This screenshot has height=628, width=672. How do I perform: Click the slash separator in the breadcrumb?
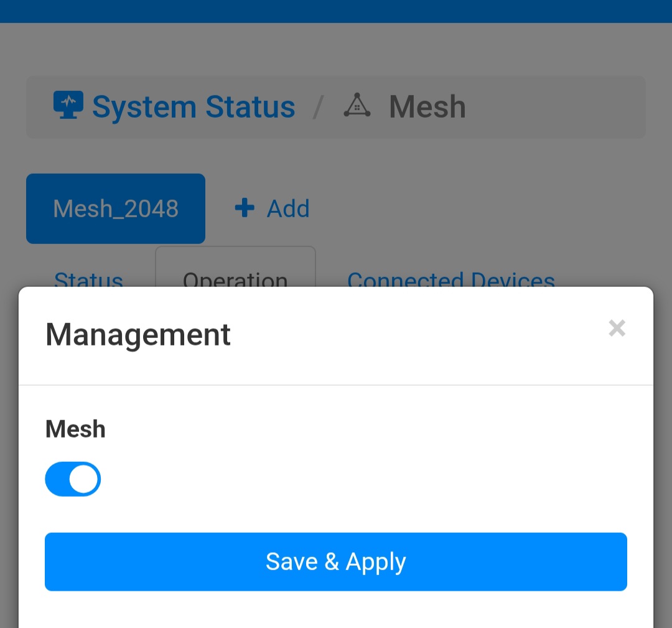pyautogui.click(x=318, y=106)
